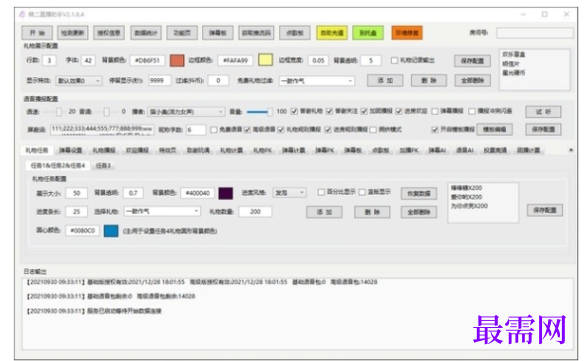Switch to the 弹幕设置 tab
This screenshot has width=585, height=361.
click(71, 150)
